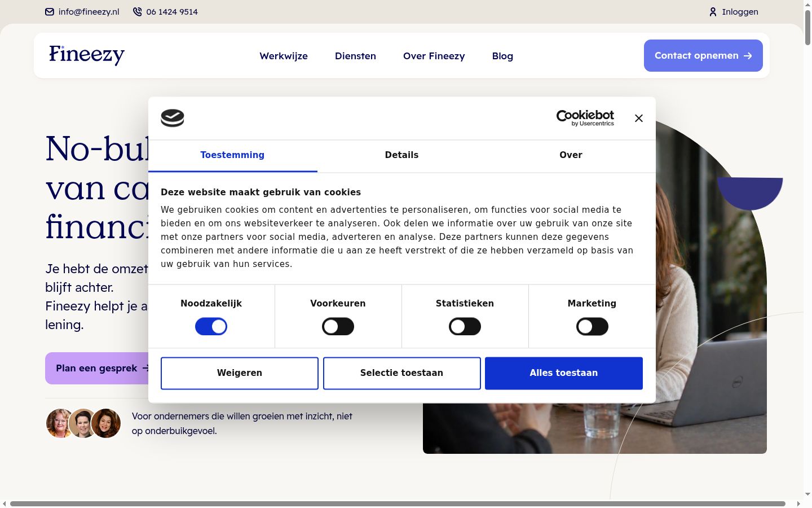
Task: Click the info@fineezy.nl email link
Action: [x=82, y=12]
